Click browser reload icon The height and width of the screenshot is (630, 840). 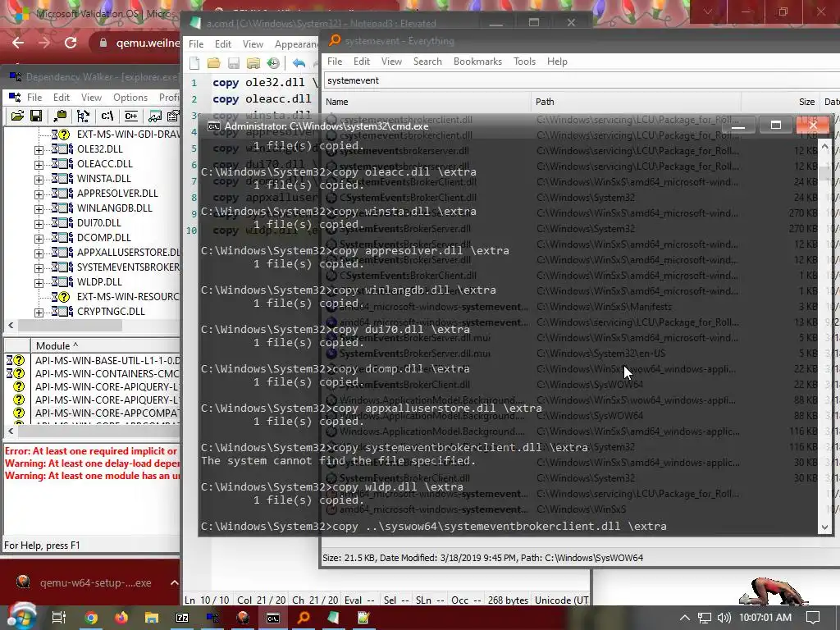pos(71,43)
